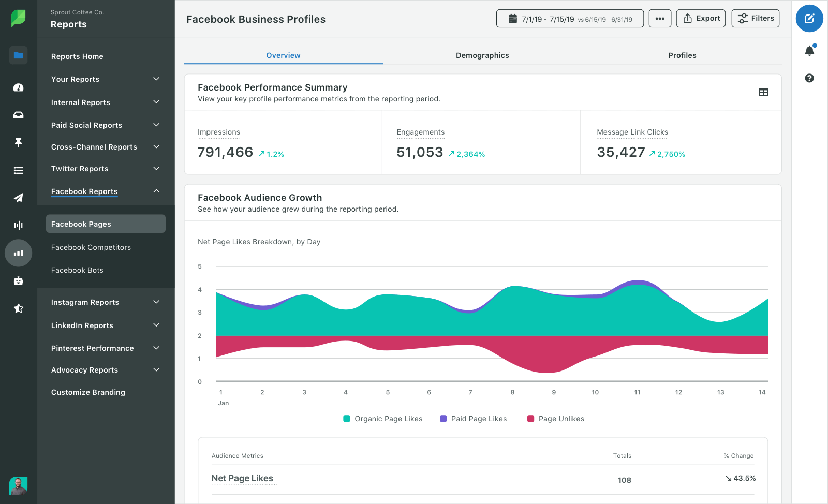Image resolution: width=828 pixels, height=504 pixels.
Task: Switch to the Demographics tab
Action: click(x=482, y=55)
